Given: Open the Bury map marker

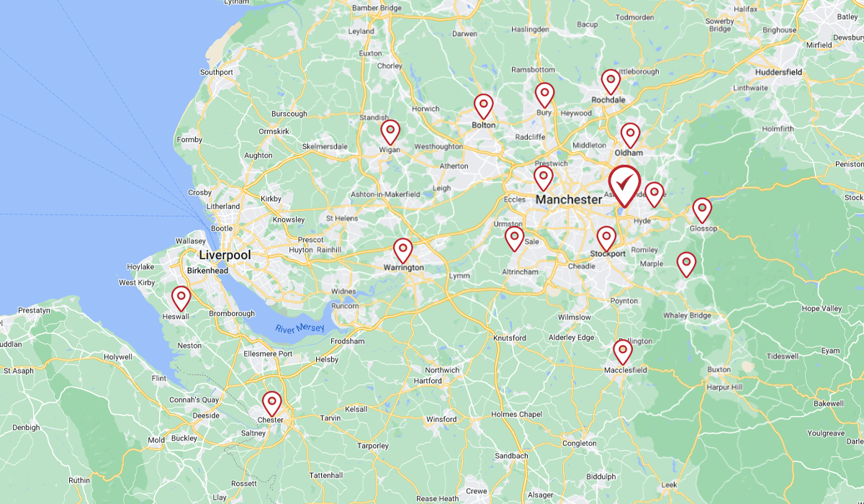Looking at the screenshot, I should click(x=544, y=96).
